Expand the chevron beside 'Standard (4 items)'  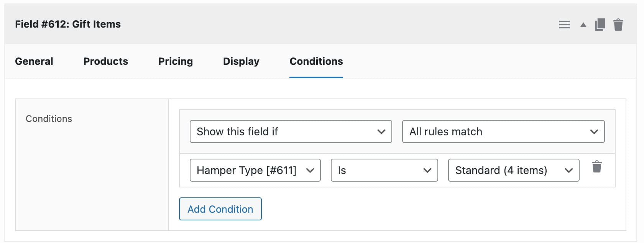570,170
